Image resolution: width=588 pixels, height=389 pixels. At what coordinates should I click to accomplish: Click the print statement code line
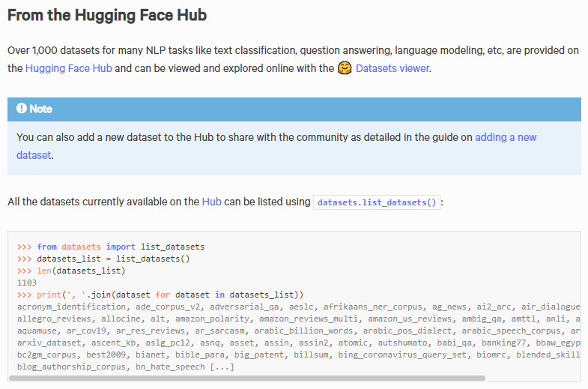(160, 295)
